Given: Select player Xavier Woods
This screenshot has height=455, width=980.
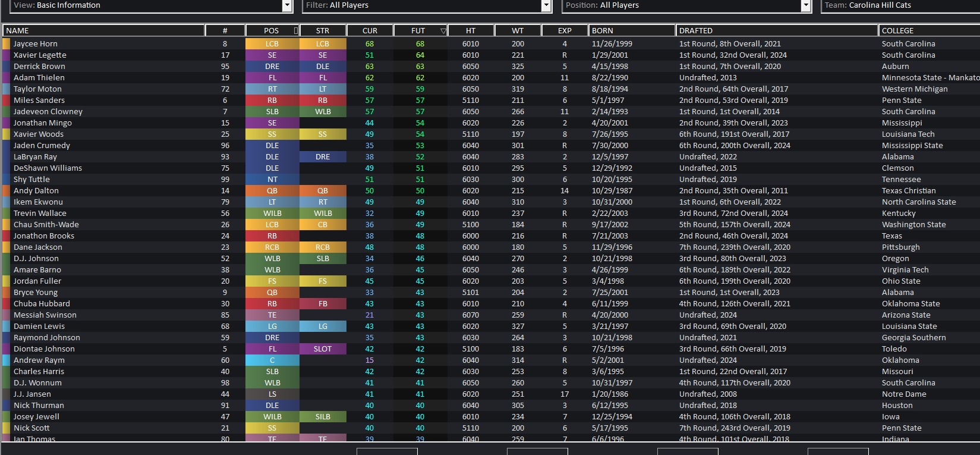Looking at the screenshot, I should click(39, 134).
